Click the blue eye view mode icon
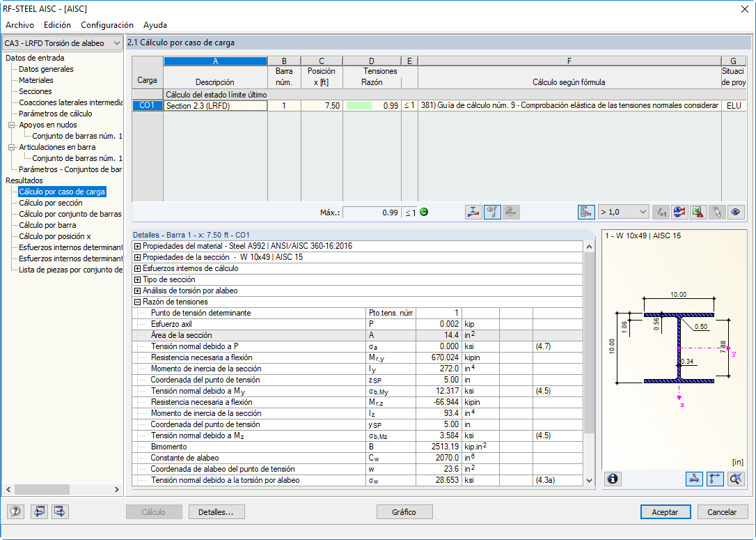 [736, 212]
